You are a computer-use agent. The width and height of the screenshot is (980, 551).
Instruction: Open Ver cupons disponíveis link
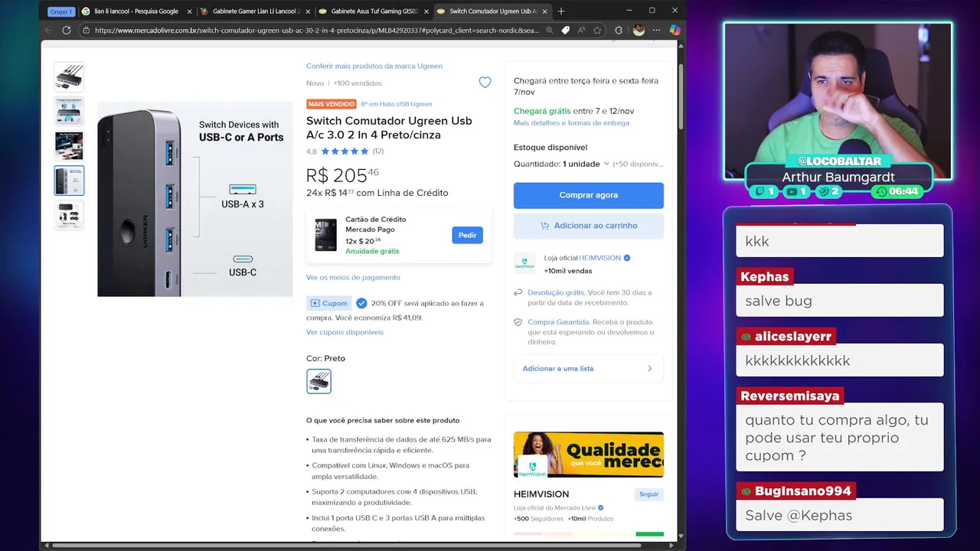(345, 332)
